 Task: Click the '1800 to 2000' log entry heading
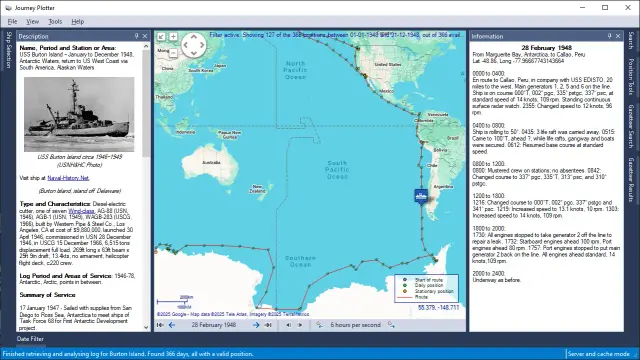tap(489, 229)
